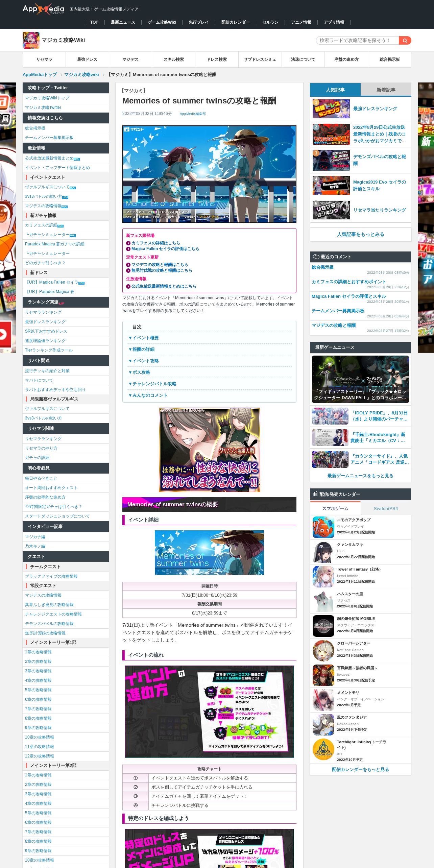Open the クァンタムマキ app icon
434x868 pixels.
[323, 552]
